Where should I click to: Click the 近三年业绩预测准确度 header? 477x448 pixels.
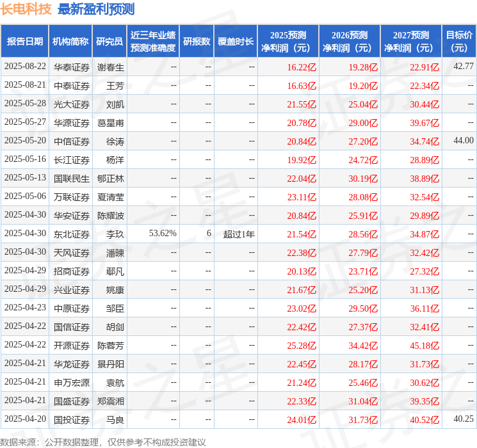[153, 42]
